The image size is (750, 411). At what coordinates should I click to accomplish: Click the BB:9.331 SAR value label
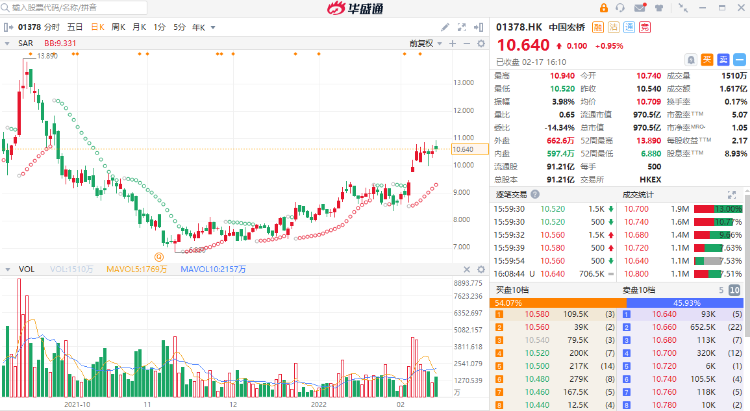click(x=60, y=43)
